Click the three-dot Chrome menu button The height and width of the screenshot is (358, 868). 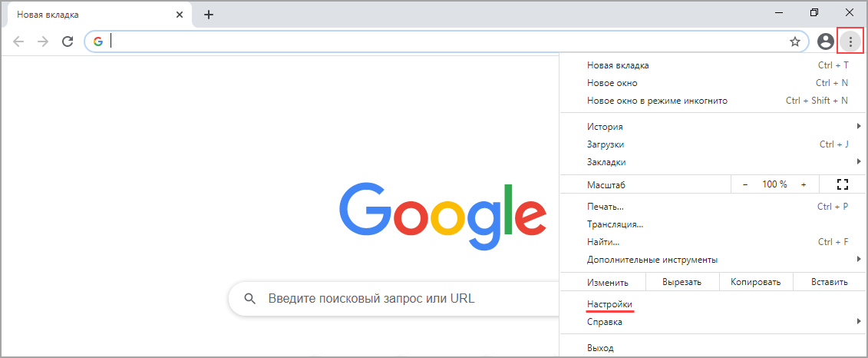pos(850,41)
